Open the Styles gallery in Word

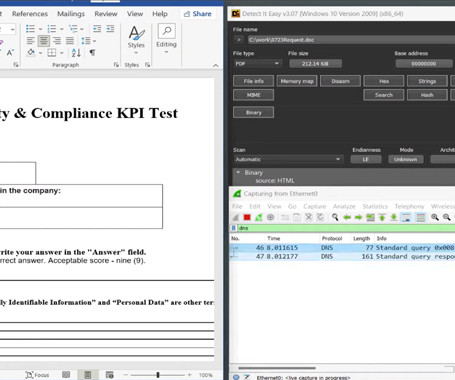(x=136, y=40)
